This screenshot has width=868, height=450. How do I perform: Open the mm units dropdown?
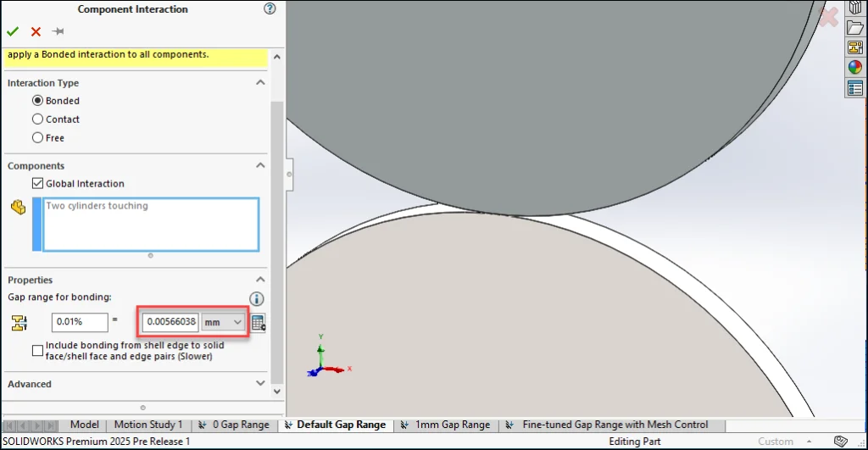click(x=223, y=322)
